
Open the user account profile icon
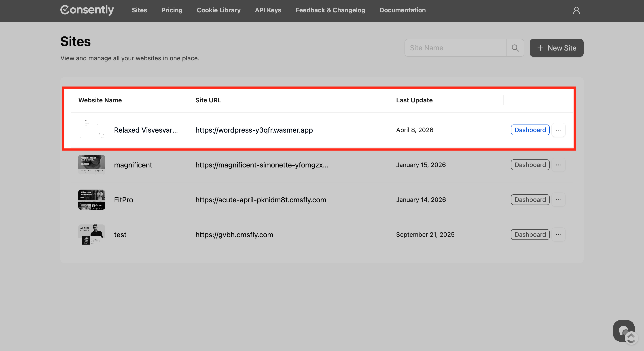pos(576,10)
